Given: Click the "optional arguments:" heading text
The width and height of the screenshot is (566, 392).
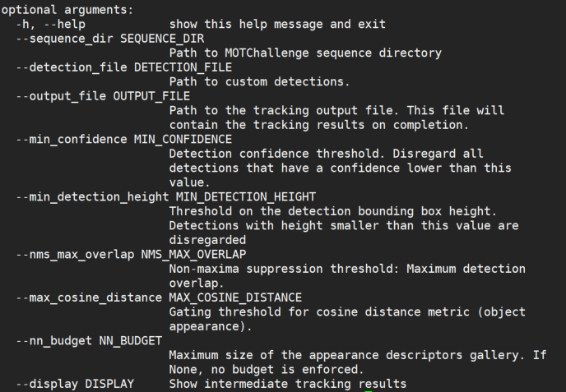Looking at the screenshot, I should (x=67, y=9).
